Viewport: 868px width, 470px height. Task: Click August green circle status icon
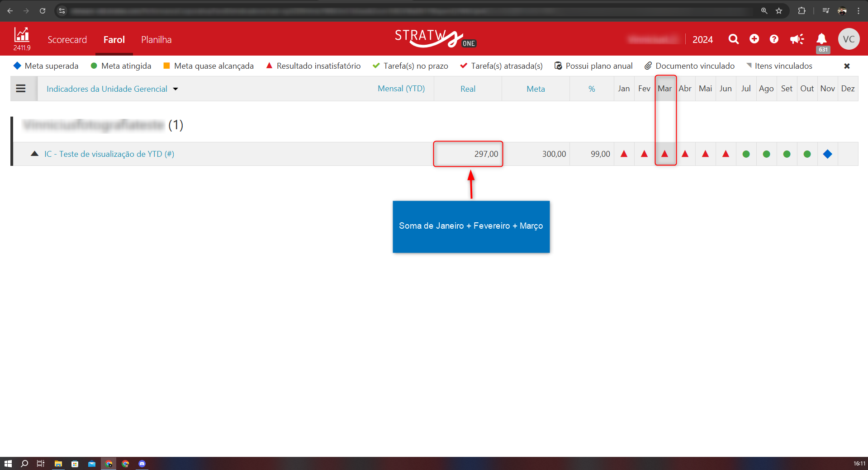pos(766,154)
